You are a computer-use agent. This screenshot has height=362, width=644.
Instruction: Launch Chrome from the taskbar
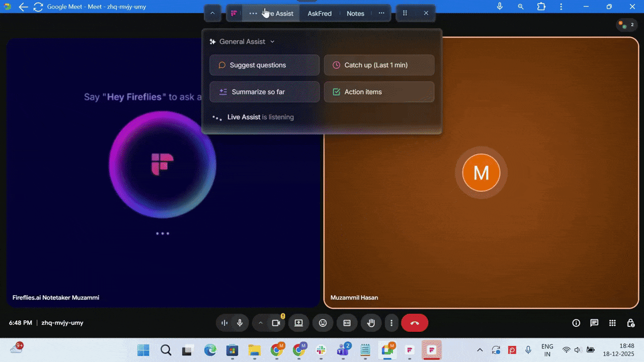pyautogui.click(x=277, y=349)
